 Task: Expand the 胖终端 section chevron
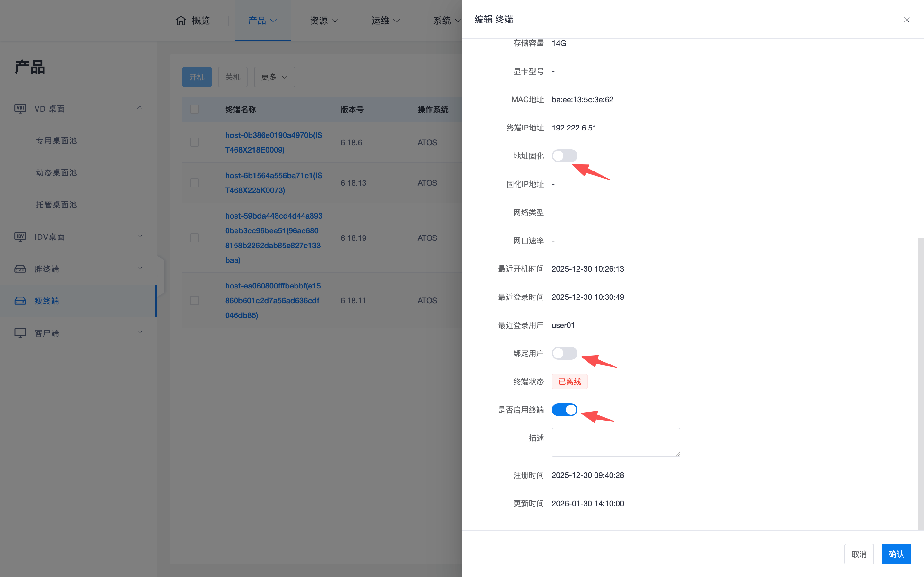coord(140,268)
